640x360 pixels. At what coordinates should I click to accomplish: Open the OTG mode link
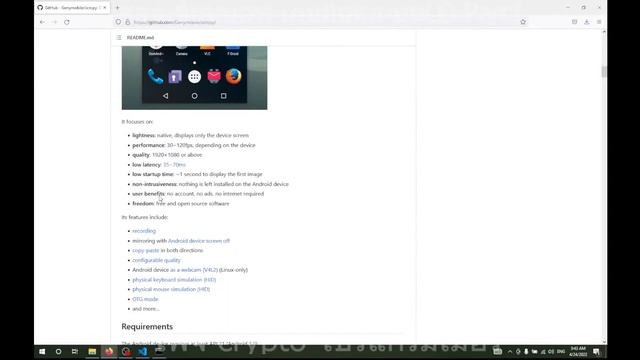pos(145,299)
